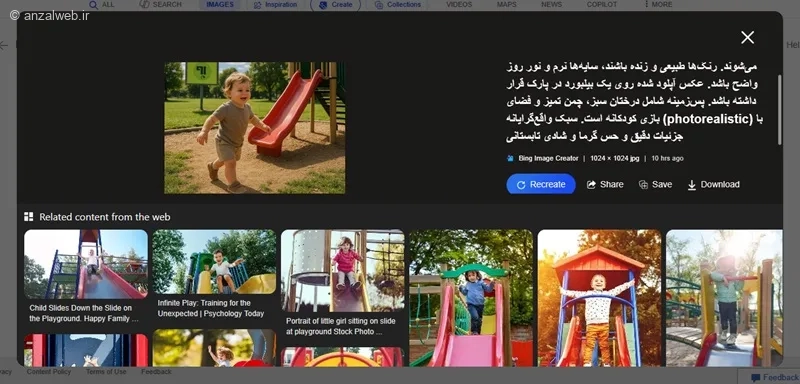Expand the MORE menu
Viewport: 800px width, 384px height.
point(658,5)
